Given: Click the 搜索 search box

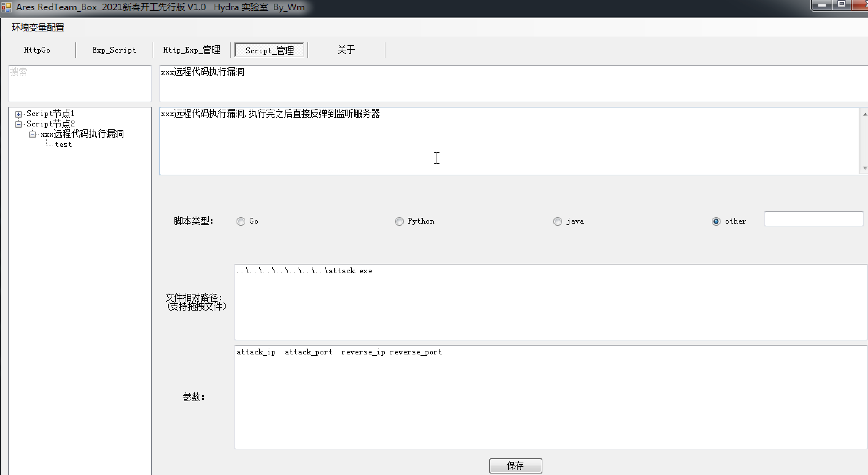Looking at the screenshot, I should click(x=80, y=83).
